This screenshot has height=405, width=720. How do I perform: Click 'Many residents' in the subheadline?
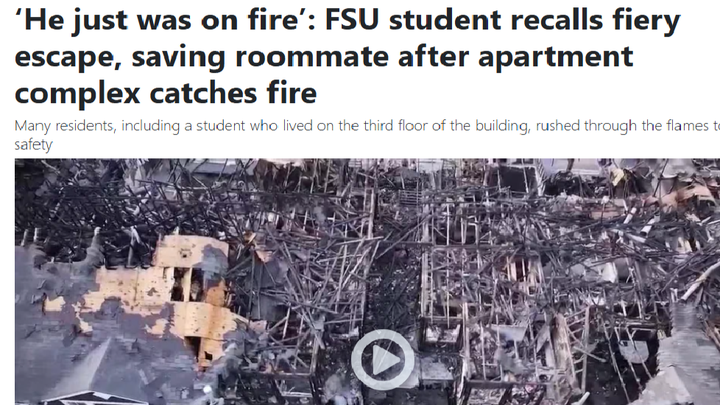tap(64, 126)
